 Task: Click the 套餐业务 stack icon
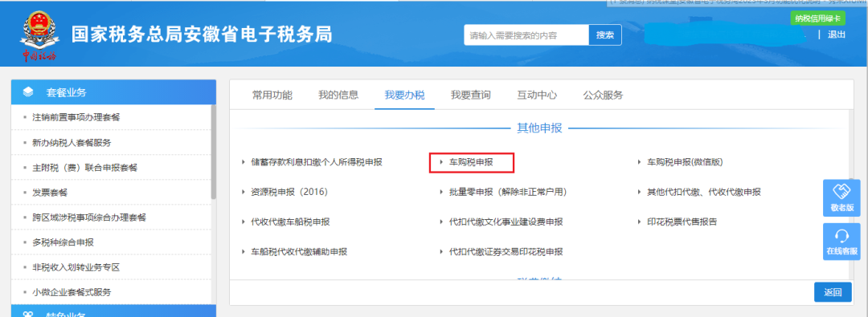[29, 92]
